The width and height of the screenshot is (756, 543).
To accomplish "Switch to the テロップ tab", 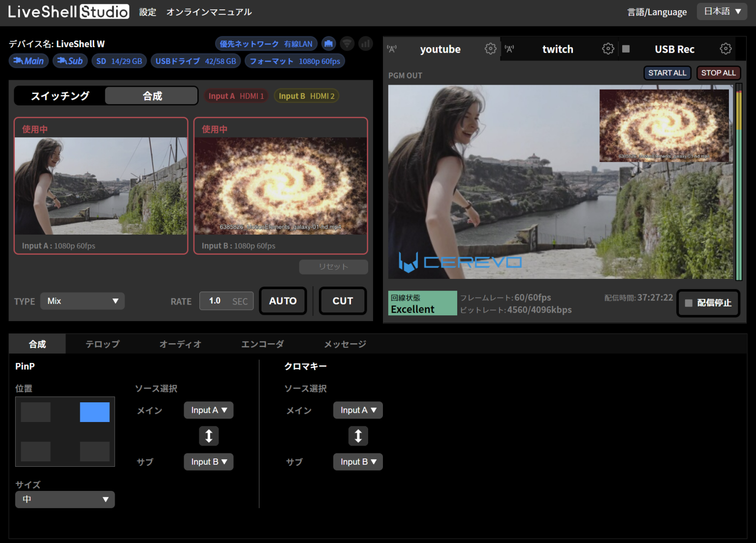I will pos(102,344).
